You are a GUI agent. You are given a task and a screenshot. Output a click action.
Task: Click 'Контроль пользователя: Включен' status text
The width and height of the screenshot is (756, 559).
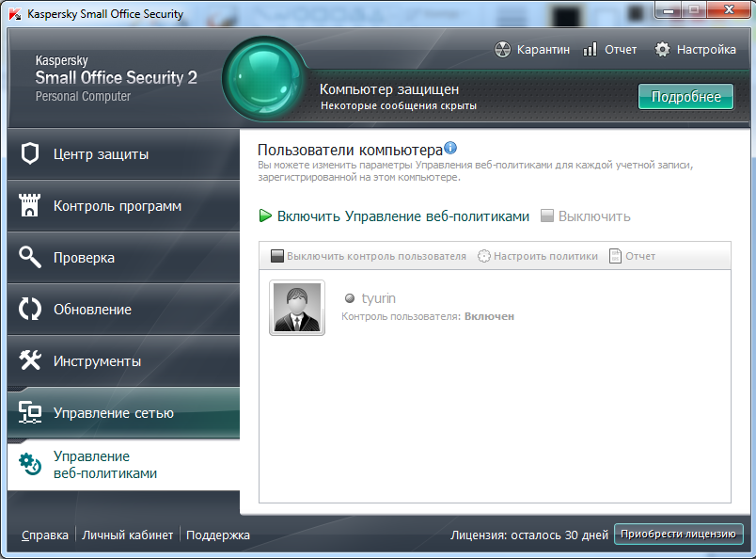428,316
